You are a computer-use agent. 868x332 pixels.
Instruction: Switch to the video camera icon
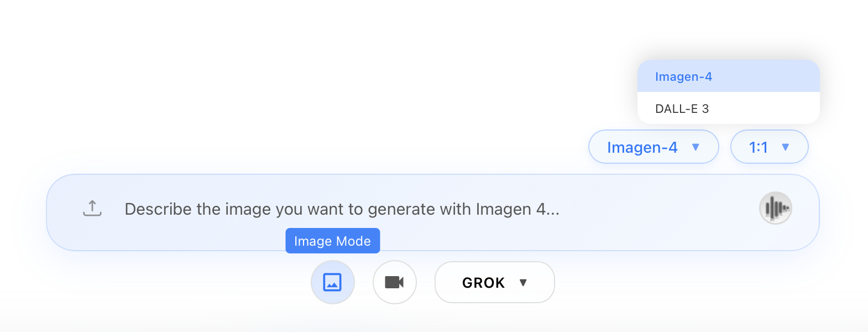click(394, 282)
